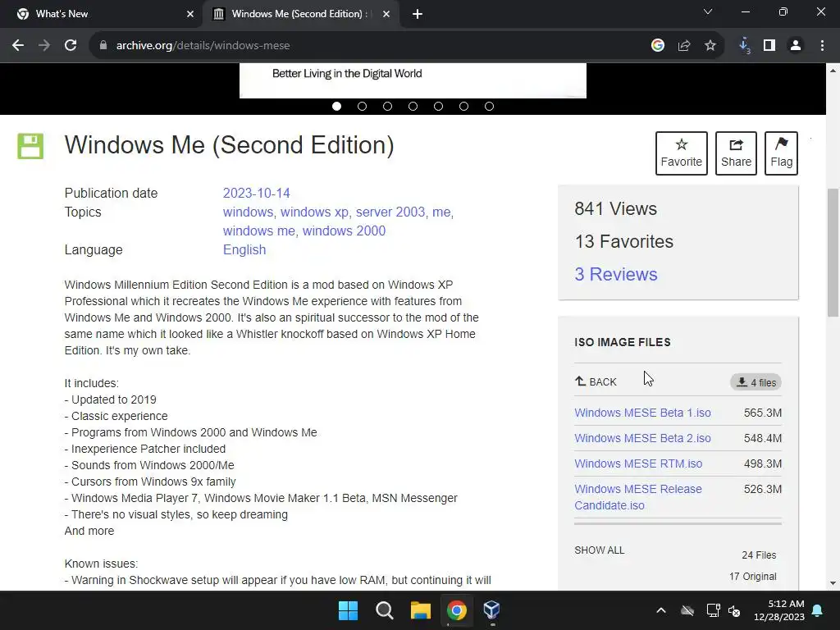The height and width of the screenshot is (630, 840).
Task: Open File Explorer from the taskbar
Action: pyautogui.click(x=421, y=610)
